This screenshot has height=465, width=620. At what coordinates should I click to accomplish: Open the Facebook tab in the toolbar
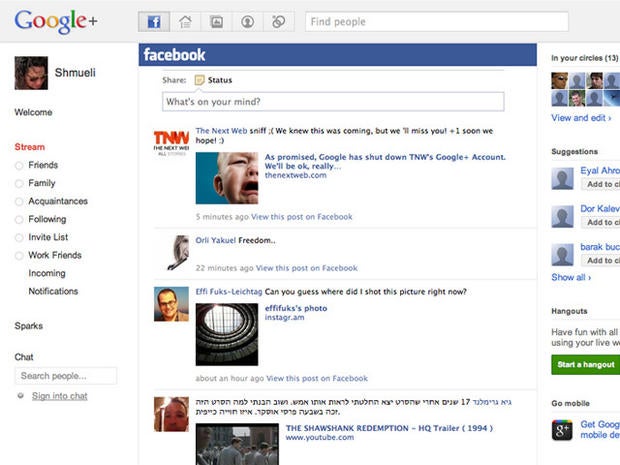154,22
